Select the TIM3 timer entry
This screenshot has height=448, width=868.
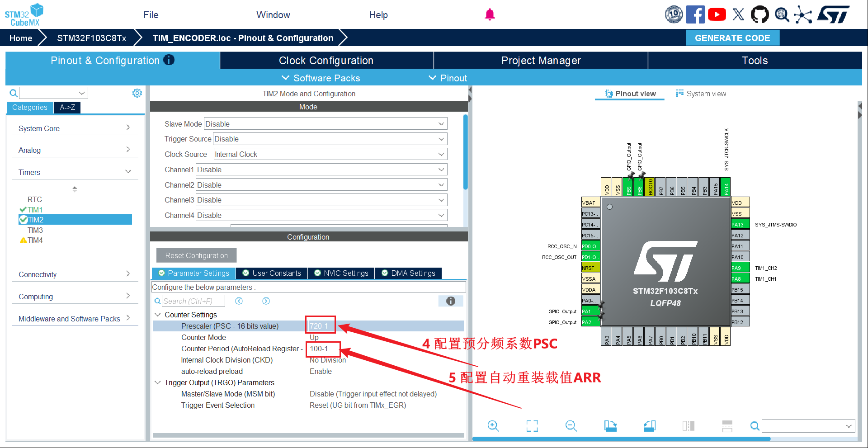coord(35,230)
